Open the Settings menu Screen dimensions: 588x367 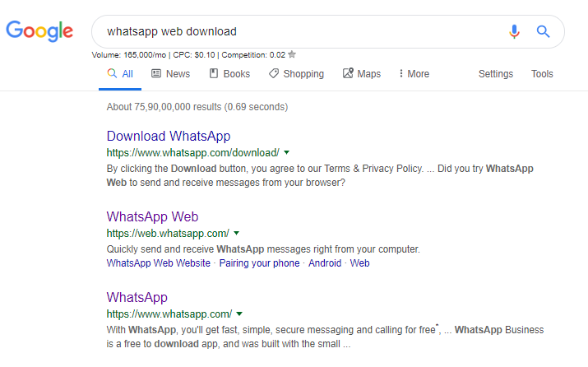(495, 74)
